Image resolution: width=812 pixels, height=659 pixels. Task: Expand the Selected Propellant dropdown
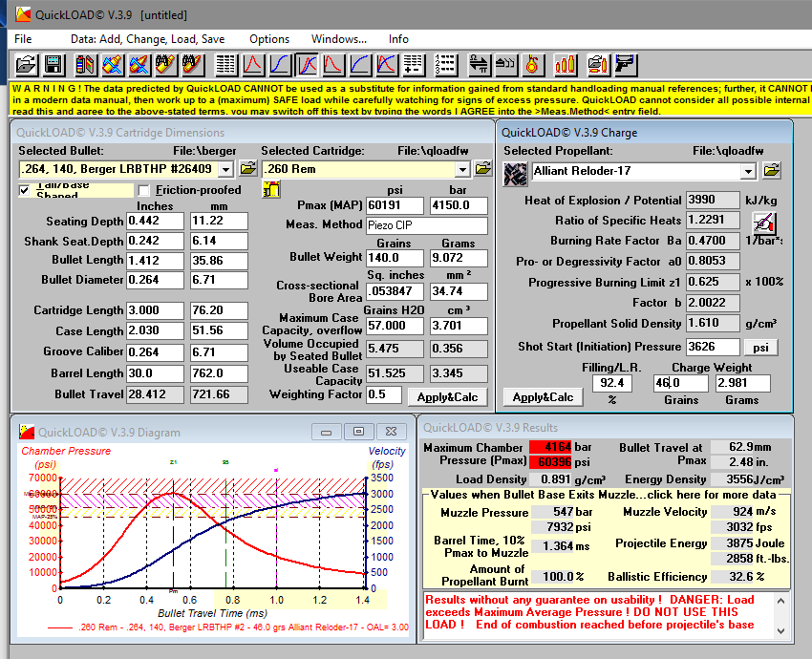click(x=748, y=171)
